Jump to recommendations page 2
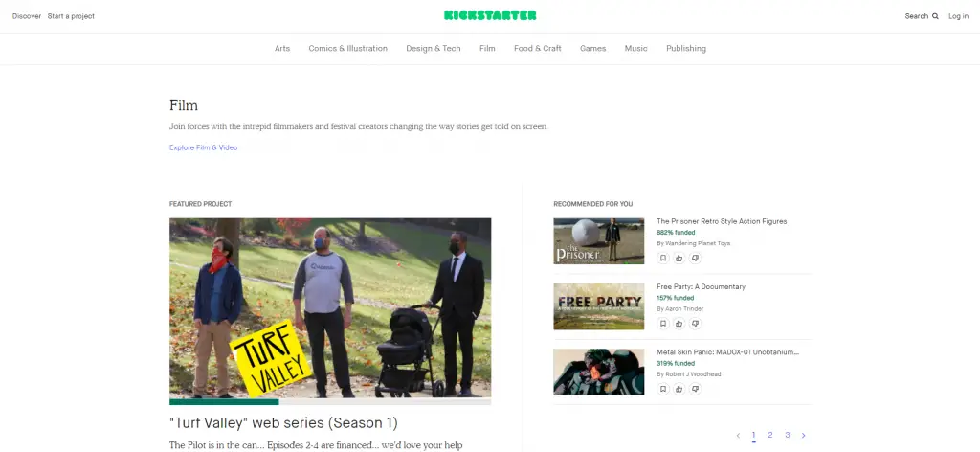Screen dimensions: 980x452 coord(770,435)
